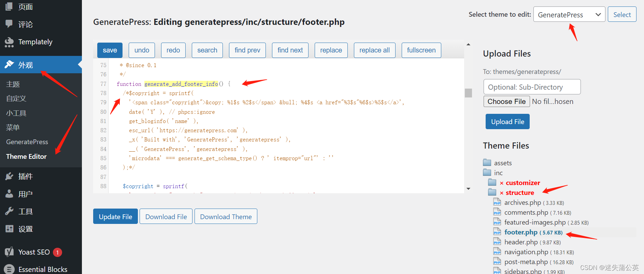
Task: Click the 插件 plugins plug icon
Action: pyautogui.click(x=9, y=176)
